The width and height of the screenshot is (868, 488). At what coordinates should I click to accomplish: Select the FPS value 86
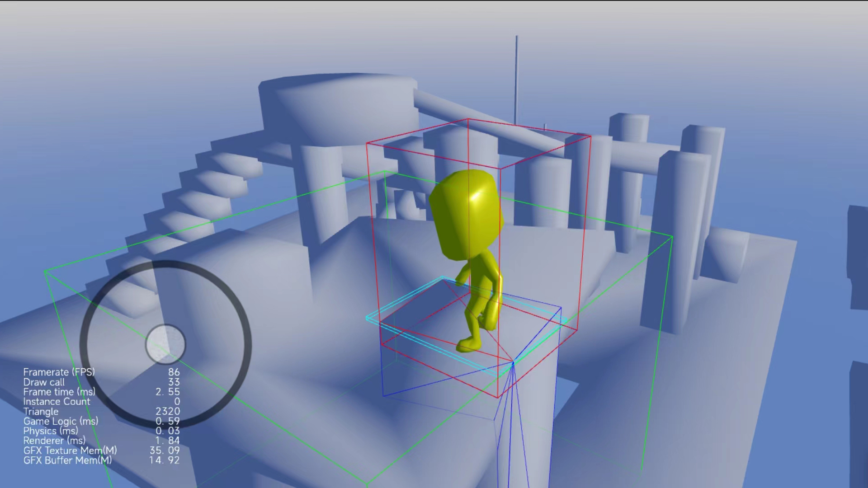coord(174,372)
